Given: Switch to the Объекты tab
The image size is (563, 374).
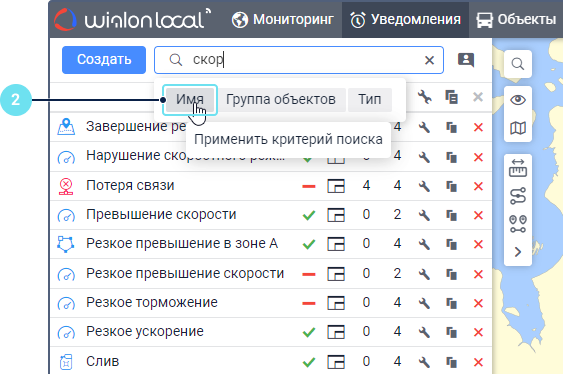Looking at the screenshot, I should (x=516, y=19).
